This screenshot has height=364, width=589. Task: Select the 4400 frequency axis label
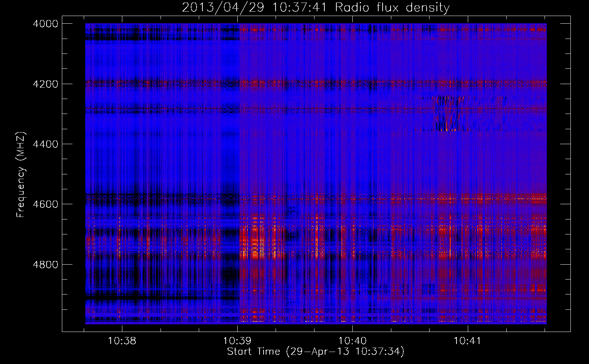46,144
